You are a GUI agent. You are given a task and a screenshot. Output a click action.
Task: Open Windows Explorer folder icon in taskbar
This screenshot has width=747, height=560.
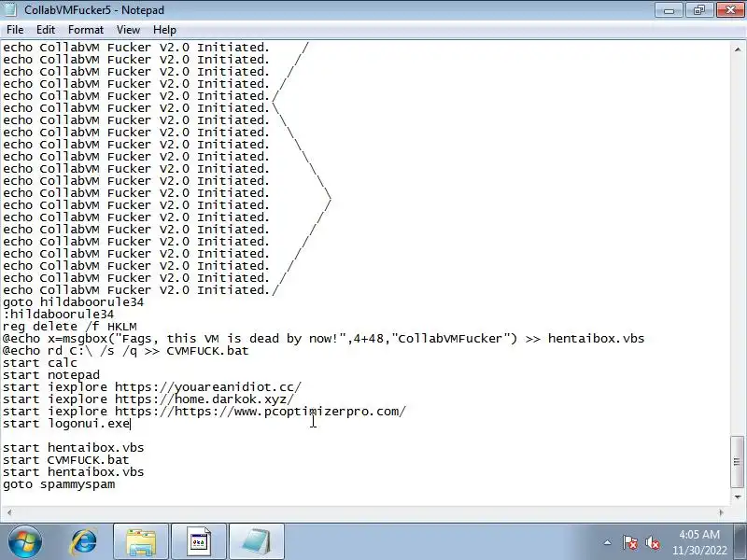coord(141,542)
